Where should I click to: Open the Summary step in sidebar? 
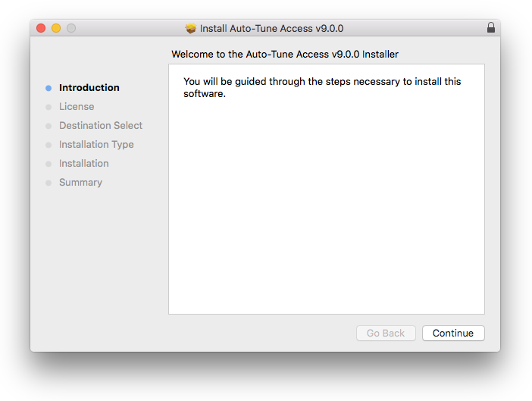80,183
